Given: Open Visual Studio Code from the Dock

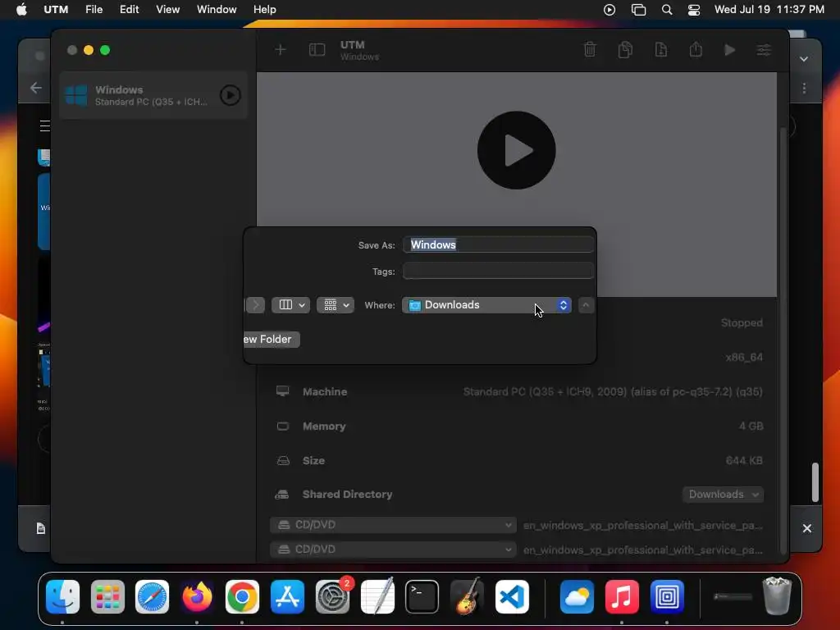Looking at the screenshot, I should [x=512, y=596].
